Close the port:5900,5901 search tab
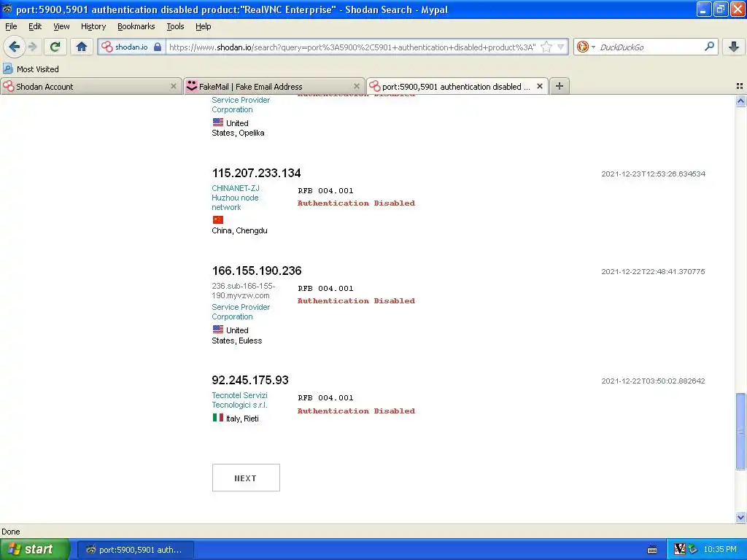Screen dimensions: 747x560 point(539,86)
